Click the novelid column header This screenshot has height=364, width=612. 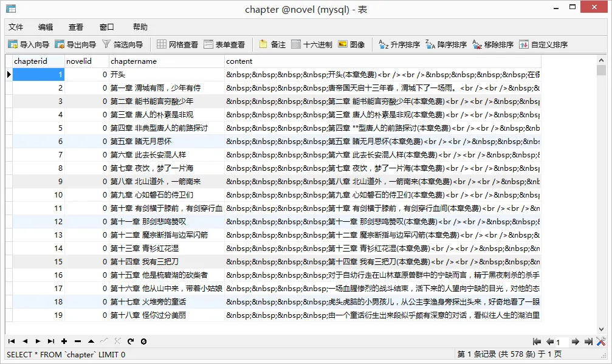coord(87,61)
